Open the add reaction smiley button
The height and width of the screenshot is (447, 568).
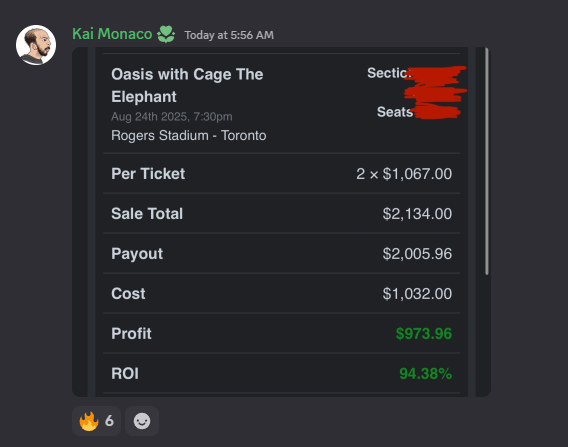pyautogui.click(x=142, y=421)
